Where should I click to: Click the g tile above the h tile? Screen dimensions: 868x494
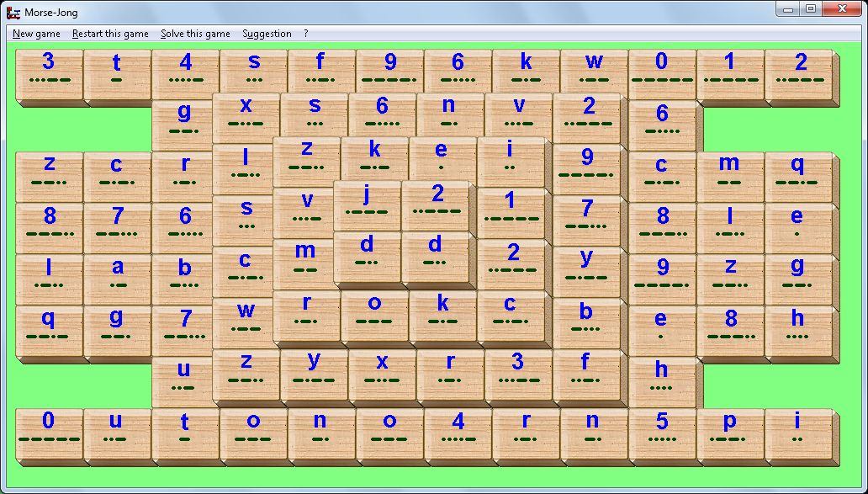798,279
